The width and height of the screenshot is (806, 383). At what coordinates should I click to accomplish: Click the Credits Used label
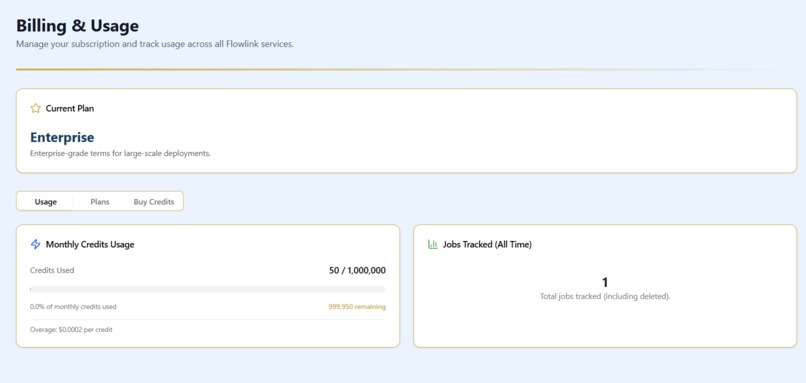(52, 270)
